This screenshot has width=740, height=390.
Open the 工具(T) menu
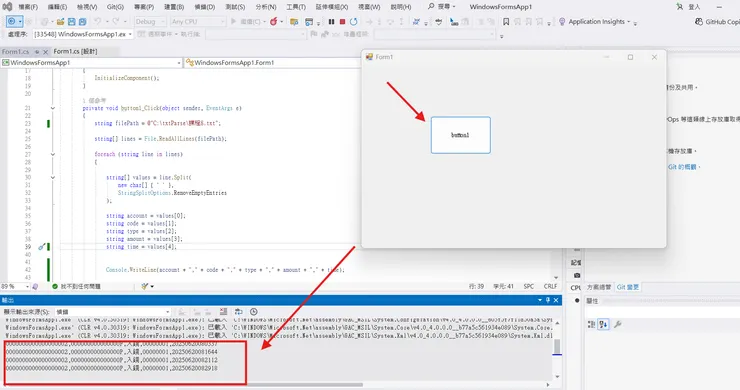point(296,7)
